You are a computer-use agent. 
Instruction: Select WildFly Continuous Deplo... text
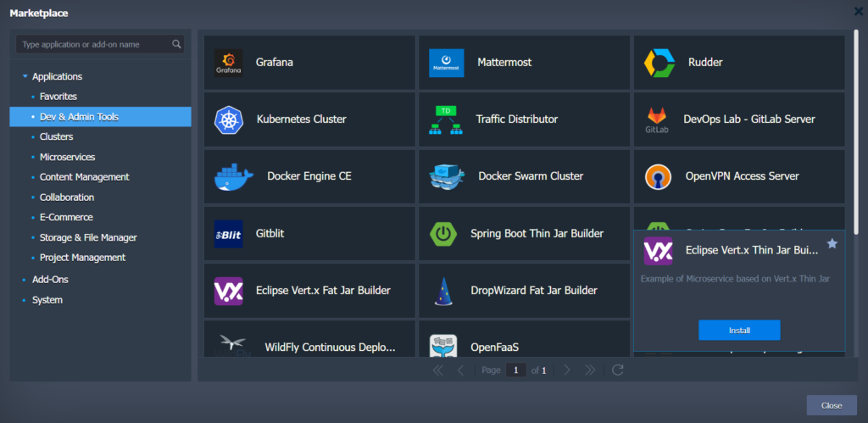331,348
